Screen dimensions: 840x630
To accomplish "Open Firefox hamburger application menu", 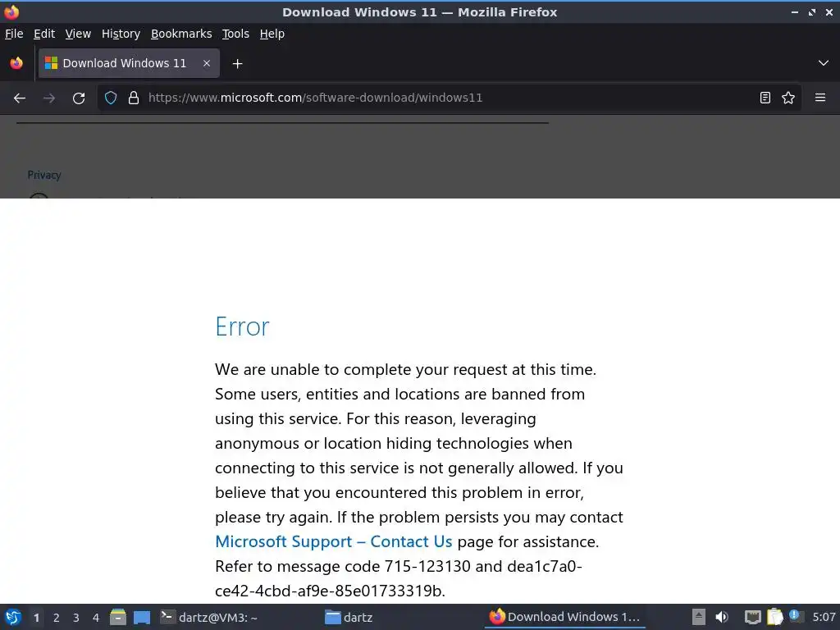I will pyautogui.click(x=820, y=98).
